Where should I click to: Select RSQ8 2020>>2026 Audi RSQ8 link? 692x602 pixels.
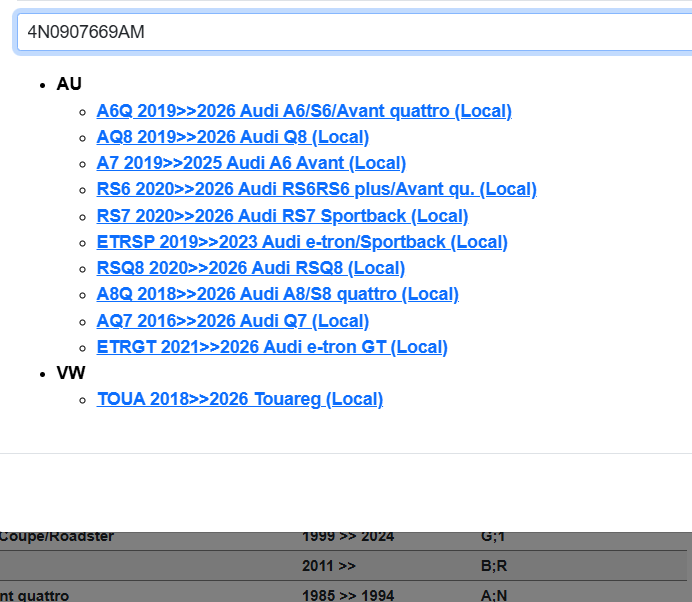click(250, 268)
